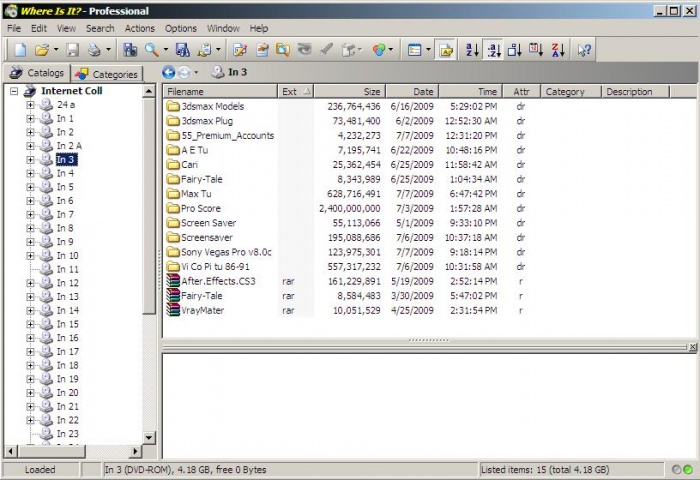Screen dimensions: 700x480
Task: Click the Print icon in toolbar
Action: coord(93,49)
